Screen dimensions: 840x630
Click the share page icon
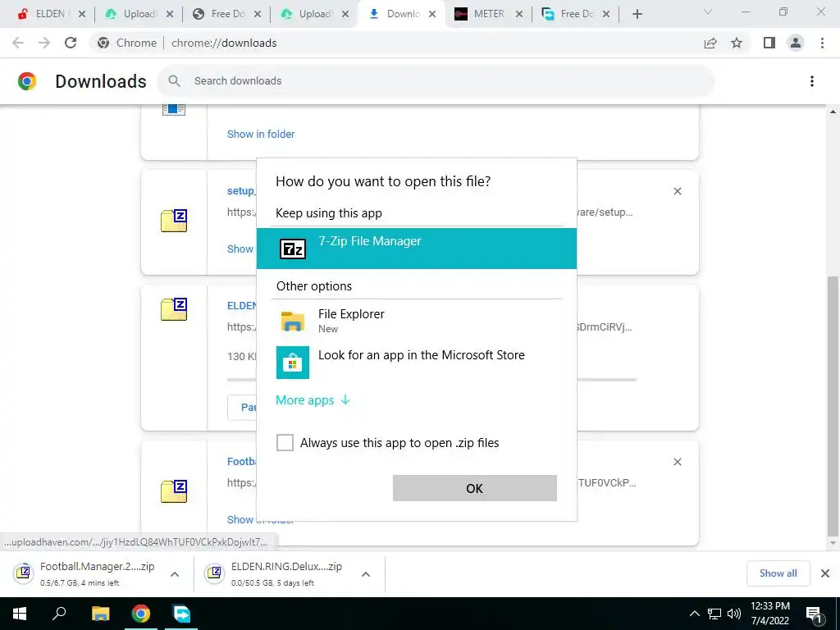point(710,43)
